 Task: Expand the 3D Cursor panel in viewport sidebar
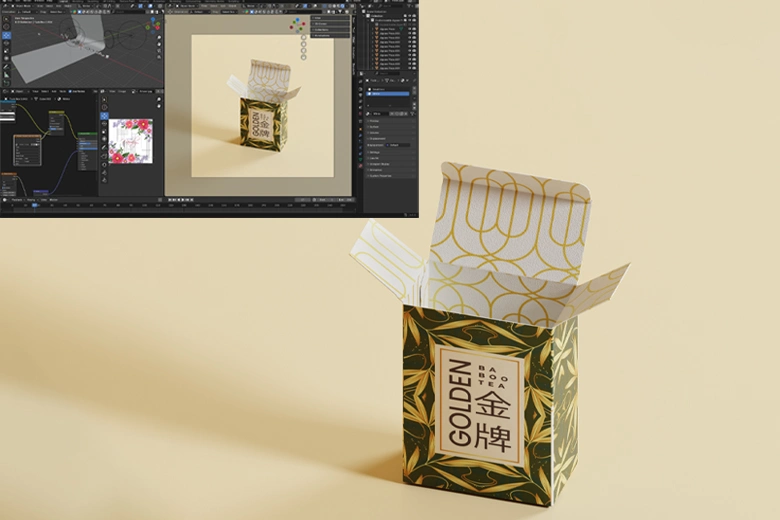[x=330, y=24]
